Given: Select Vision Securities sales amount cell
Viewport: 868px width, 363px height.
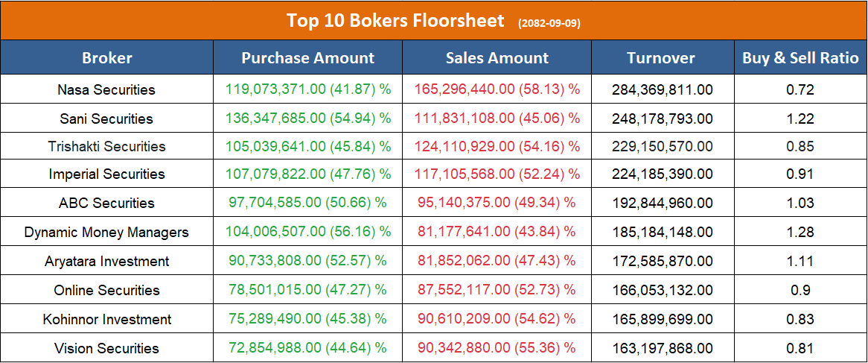Looking at the screenshot, I should 497,348.
